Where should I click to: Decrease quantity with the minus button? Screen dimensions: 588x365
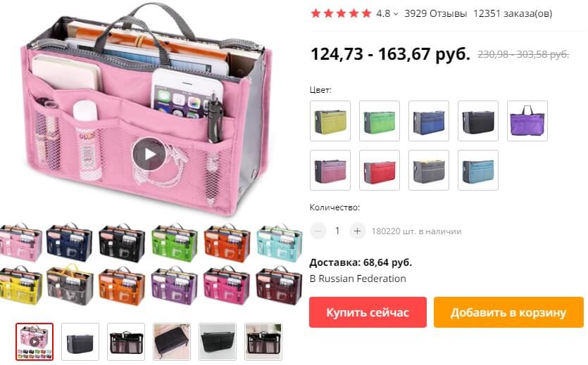[318, 231]
